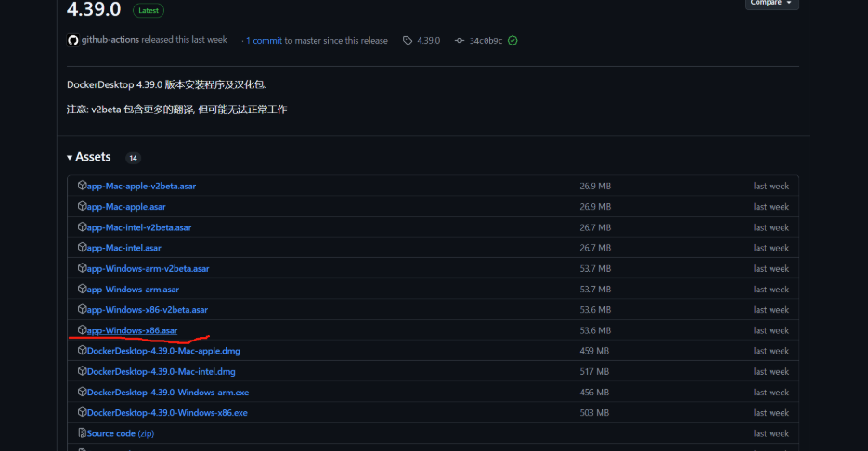Click package icon for Windows-x86.exe
868x451 pixels.
click(x=82, y=412)
